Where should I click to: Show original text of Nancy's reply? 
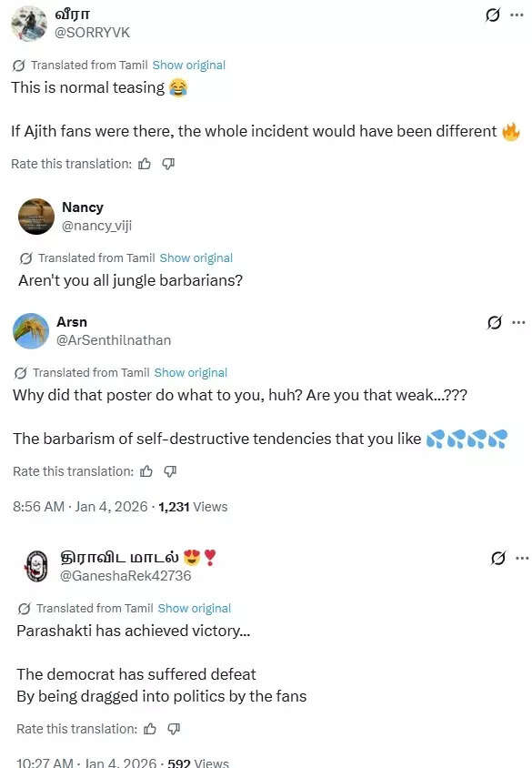point(196,258)
